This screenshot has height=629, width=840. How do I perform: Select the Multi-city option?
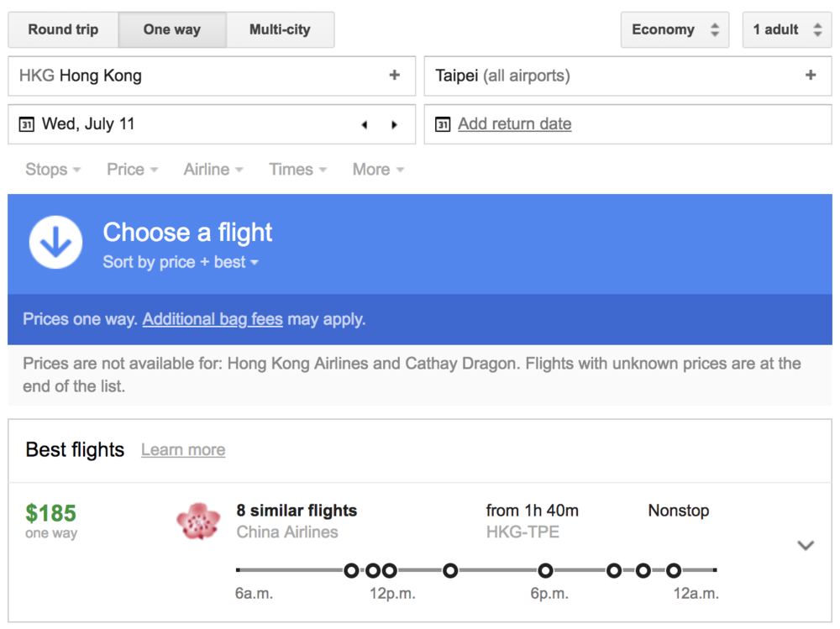[x=280, y=29]
